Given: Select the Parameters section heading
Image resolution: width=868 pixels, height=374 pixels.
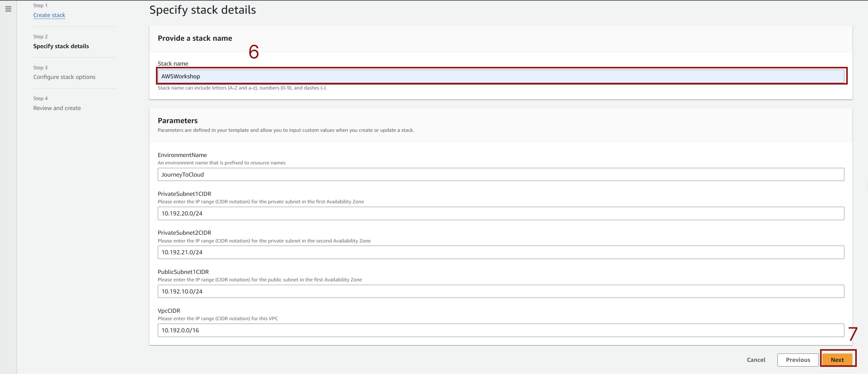Looking at the screenshot, I should [178, 120].
